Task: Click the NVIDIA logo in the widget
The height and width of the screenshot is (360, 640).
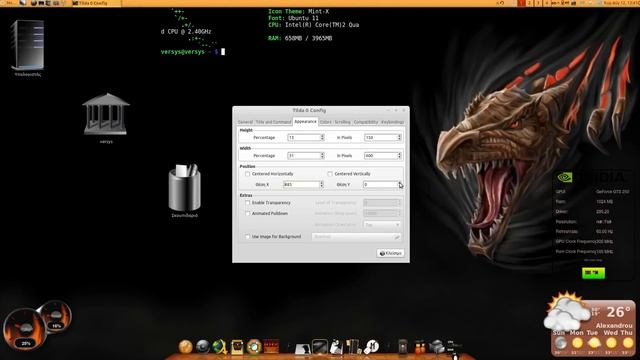Action: coord(565,177)
